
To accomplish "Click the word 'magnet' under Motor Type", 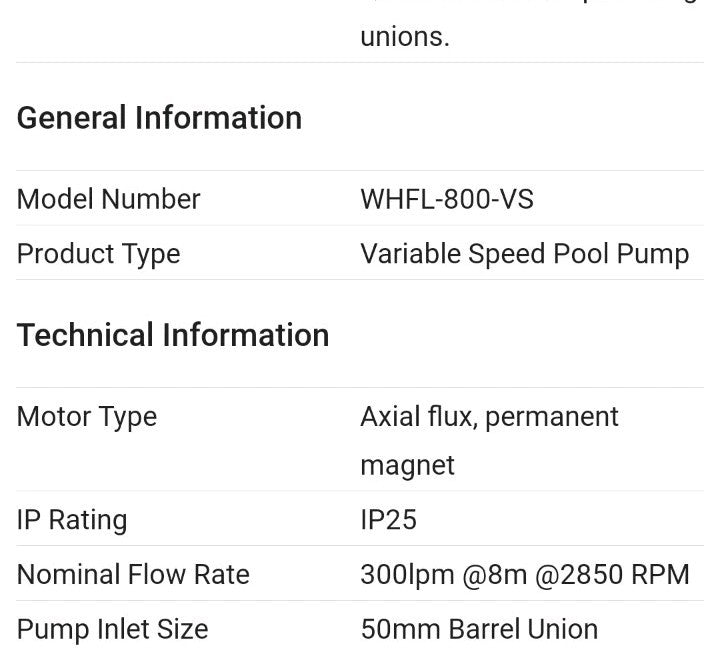I will tap(407, 466).
